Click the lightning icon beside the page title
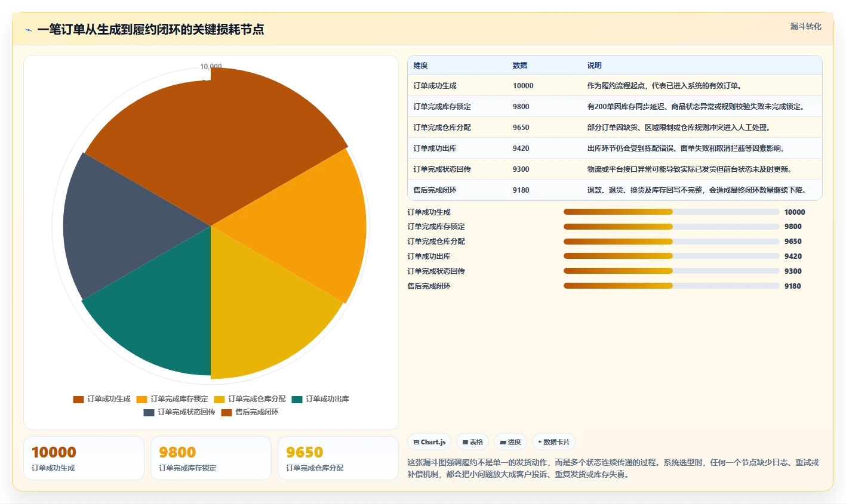The width and height of the screenshot is (846, 504). 28,30
